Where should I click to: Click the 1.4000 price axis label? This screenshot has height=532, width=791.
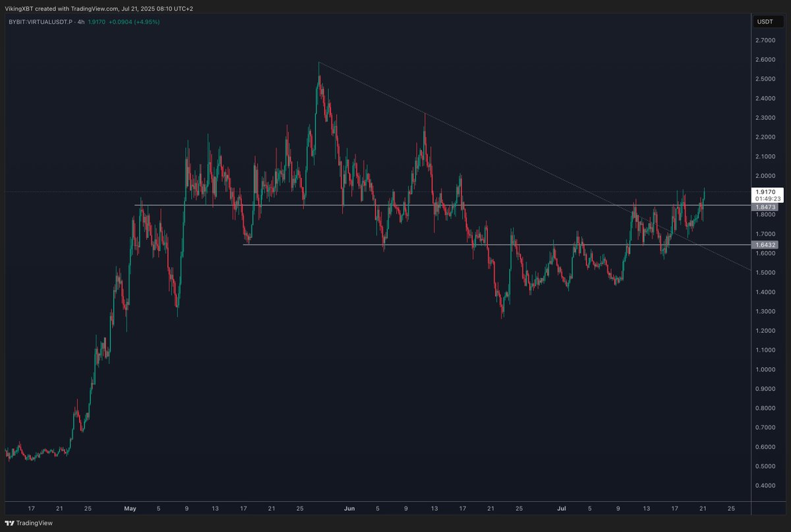[765, 292]
